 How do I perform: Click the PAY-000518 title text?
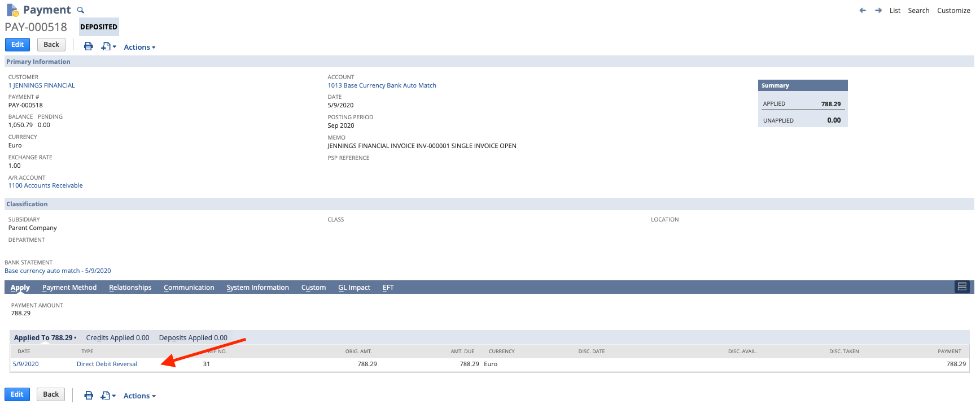[x=36, y=27]
